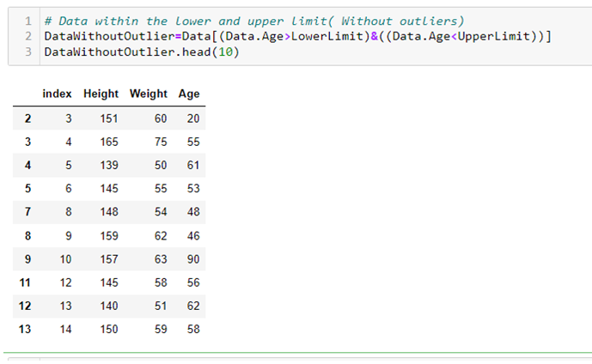The width and height of the screenshot is (592, 364).
Task: Select bold row label 9 in the table
Action: [x=28, y=259]
